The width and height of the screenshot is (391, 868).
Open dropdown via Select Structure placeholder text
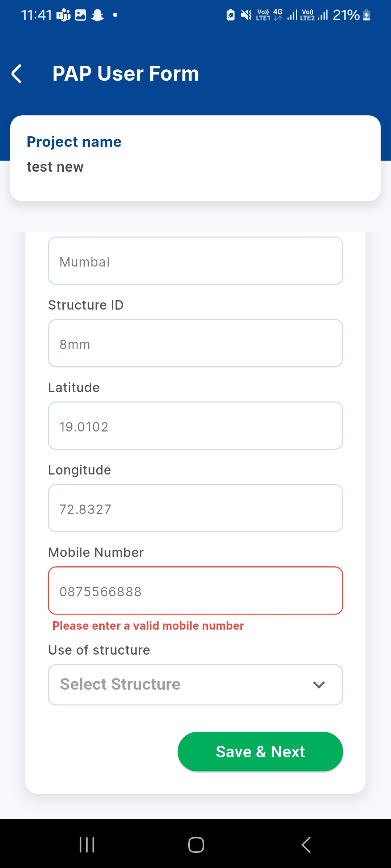pos(120,684)
